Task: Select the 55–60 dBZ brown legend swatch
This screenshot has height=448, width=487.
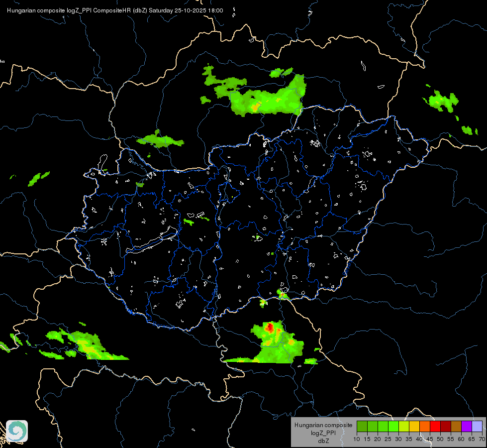Action: pyautogui.click(x=456, y=426)
